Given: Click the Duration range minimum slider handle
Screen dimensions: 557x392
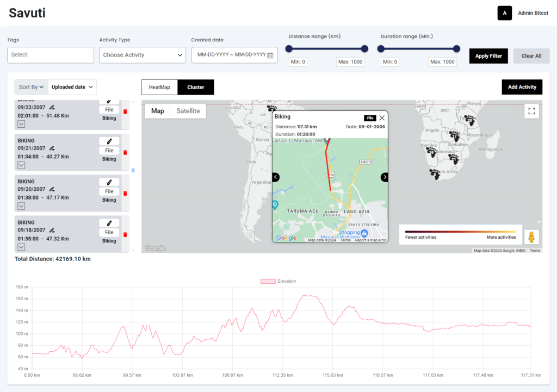Looking at the screenshot, I should [381, 48].
